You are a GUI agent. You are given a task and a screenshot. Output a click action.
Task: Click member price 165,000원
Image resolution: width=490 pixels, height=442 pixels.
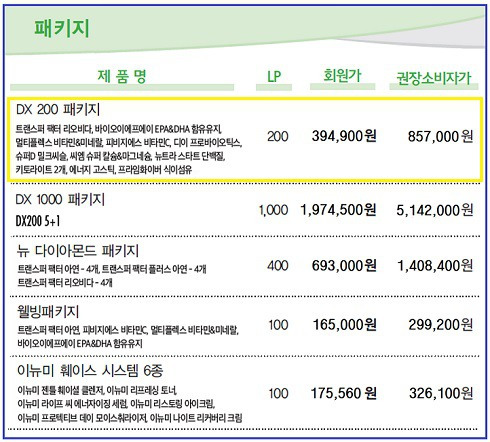[345, 325]
